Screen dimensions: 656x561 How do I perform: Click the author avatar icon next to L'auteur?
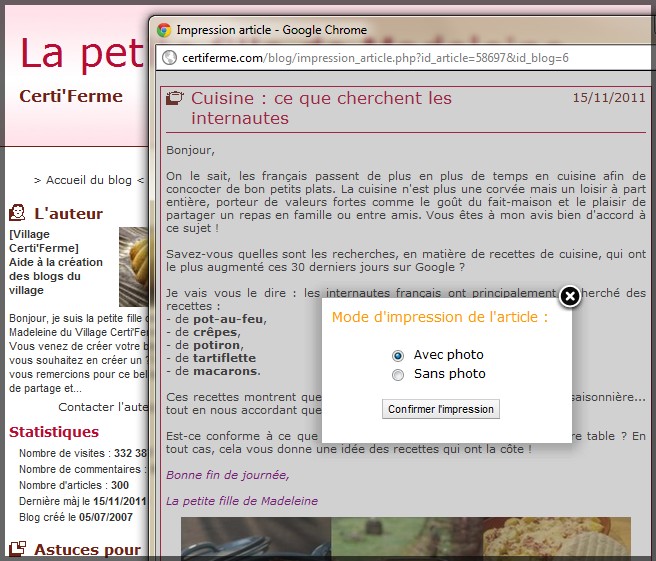18,213
